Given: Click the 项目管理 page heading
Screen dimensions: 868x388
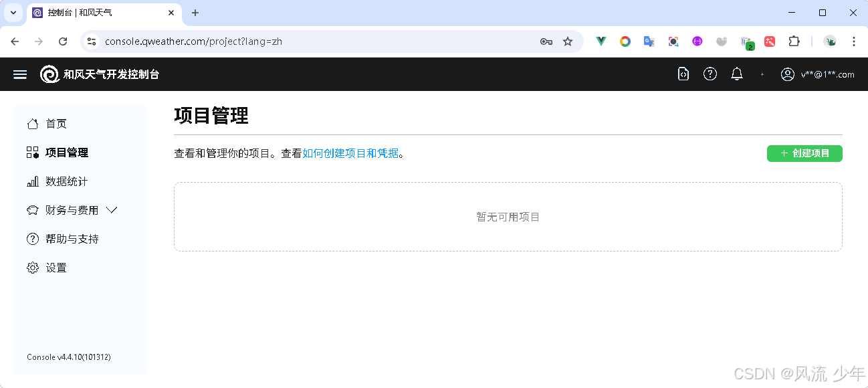Looking at the screenshot, I should pyautogui.click(x=211, y=116).
